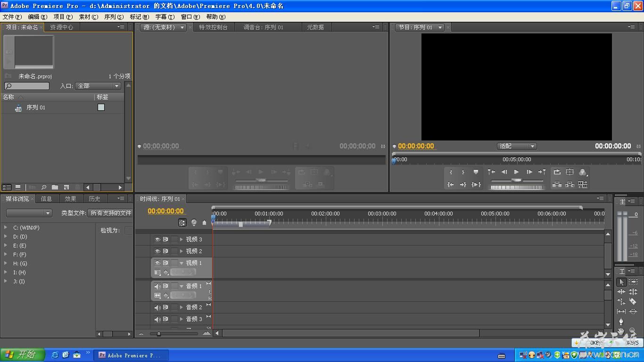This screenshot has width=644, height=362.
Task: Select the Selection arrow tool
Action: tap(621, 282)
